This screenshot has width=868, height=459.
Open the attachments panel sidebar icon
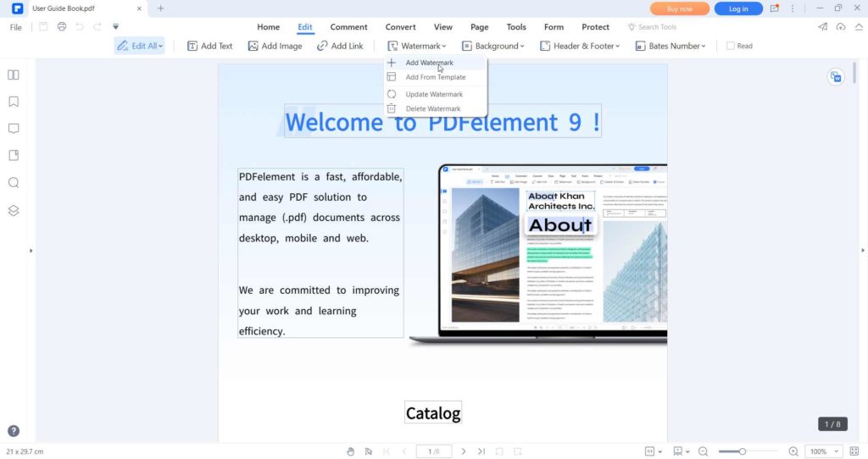coord(14,155)
